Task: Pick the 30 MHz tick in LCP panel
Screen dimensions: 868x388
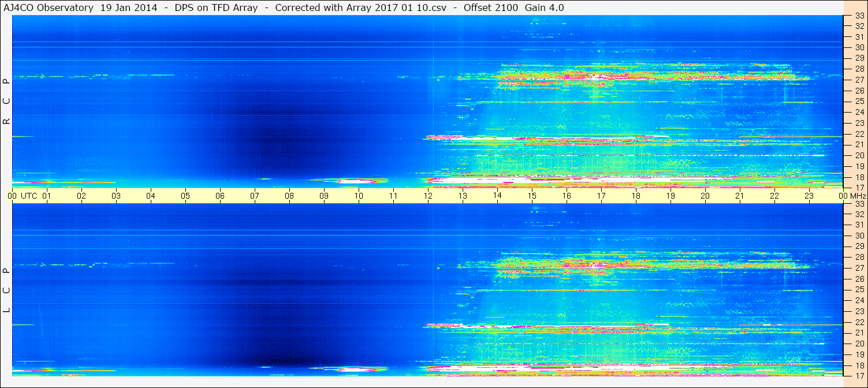Action: point(859,236)
